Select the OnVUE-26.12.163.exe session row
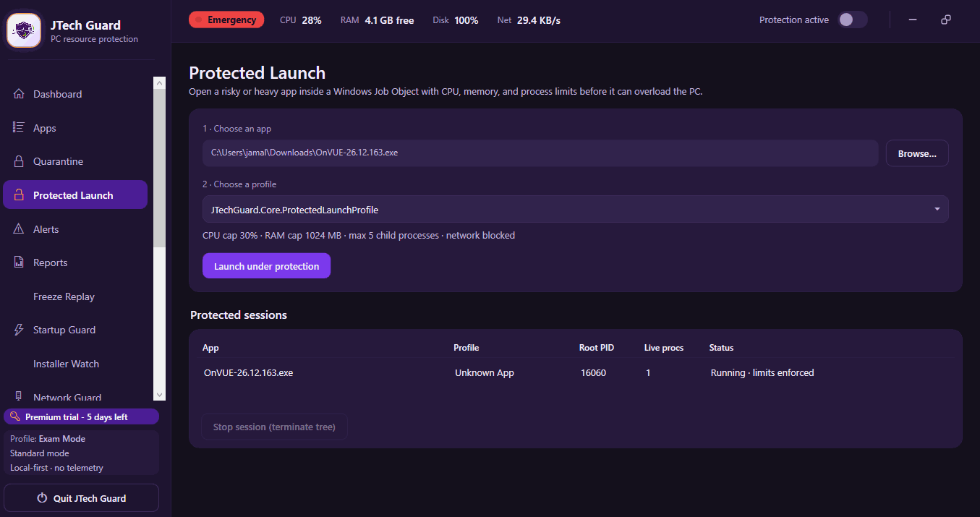Image resolution: width=980 pixels, height=517 pixels. click(575, 373)
